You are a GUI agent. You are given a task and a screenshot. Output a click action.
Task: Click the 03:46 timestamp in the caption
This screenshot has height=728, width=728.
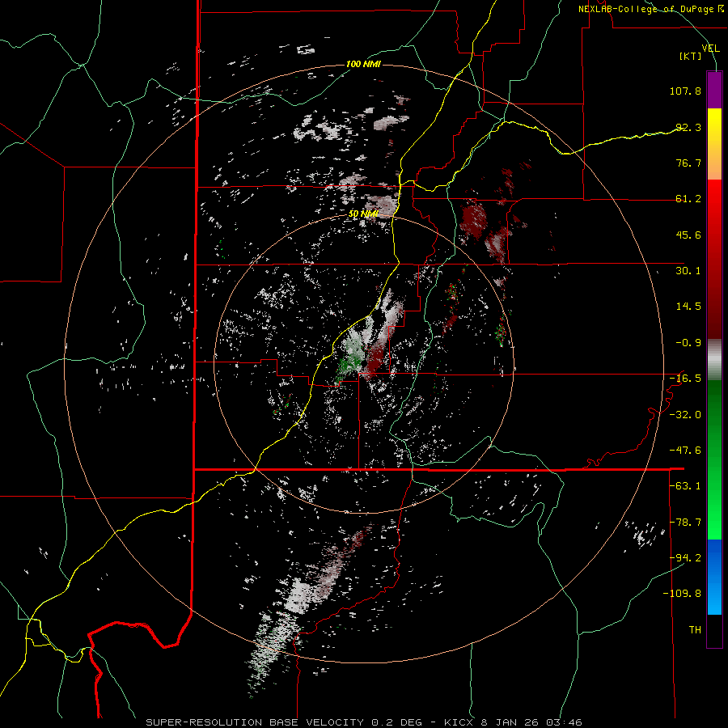(x=565, y=722)
